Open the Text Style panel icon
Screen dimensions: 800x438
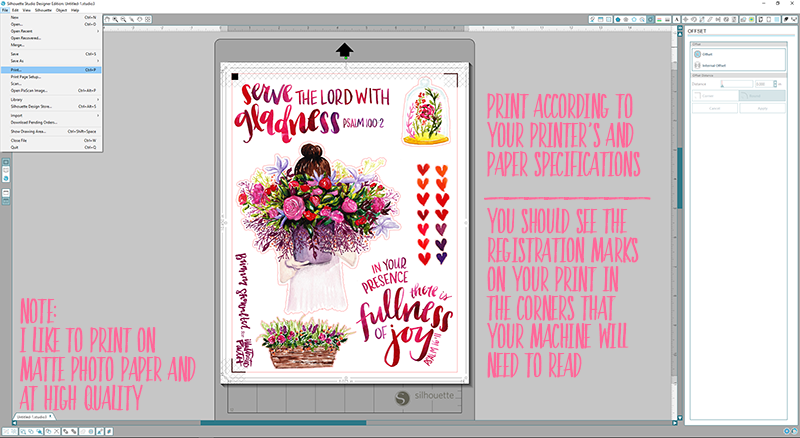[677, 19]
